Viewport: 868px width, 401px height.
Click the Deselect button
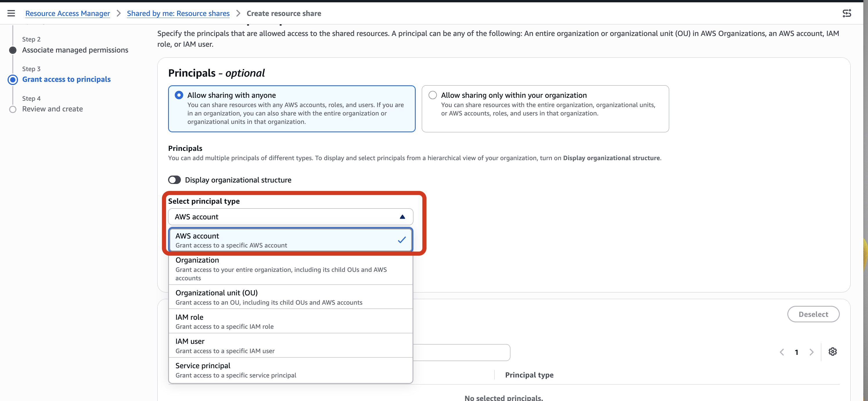point(813,314)
